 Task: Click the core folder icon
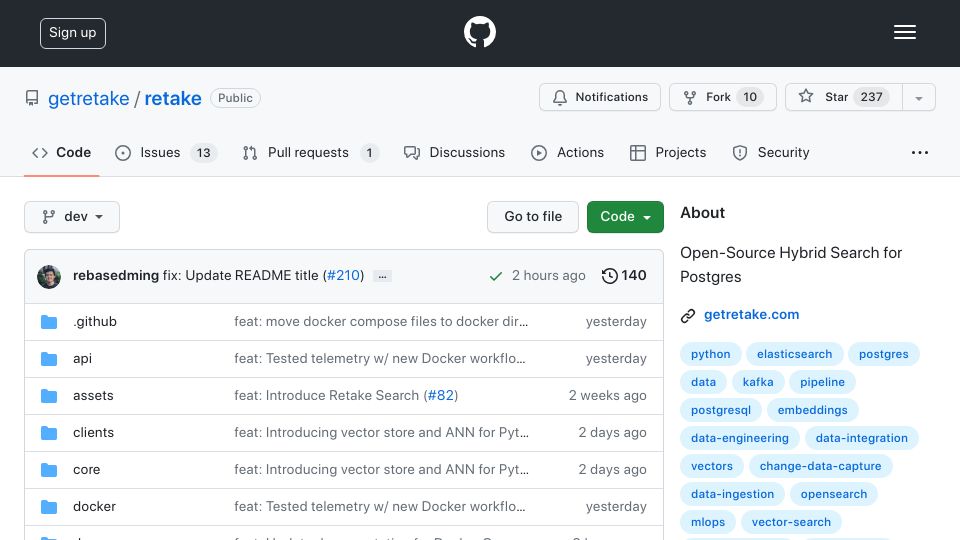point(49,470)
